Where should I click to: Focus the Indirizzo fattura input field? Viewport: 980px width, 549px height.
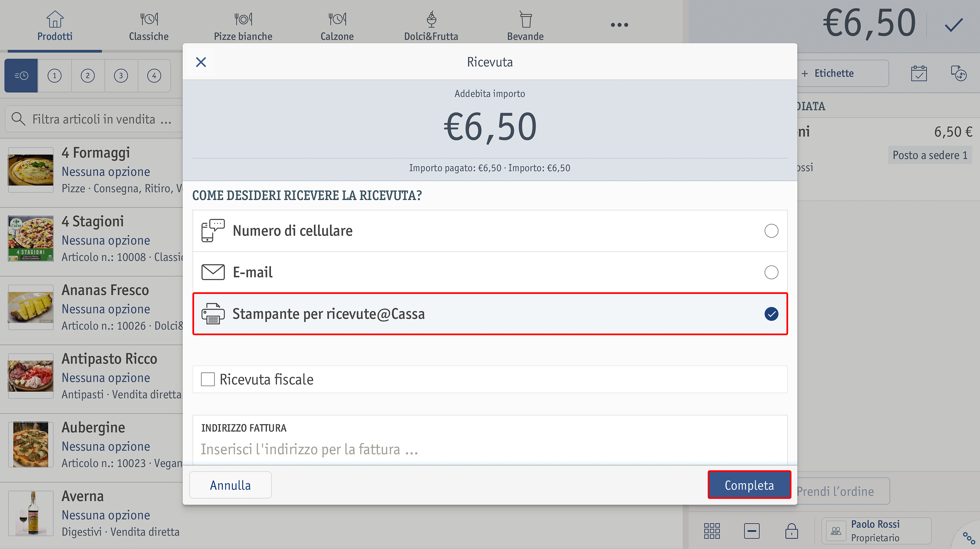click(x=490, y=449)
